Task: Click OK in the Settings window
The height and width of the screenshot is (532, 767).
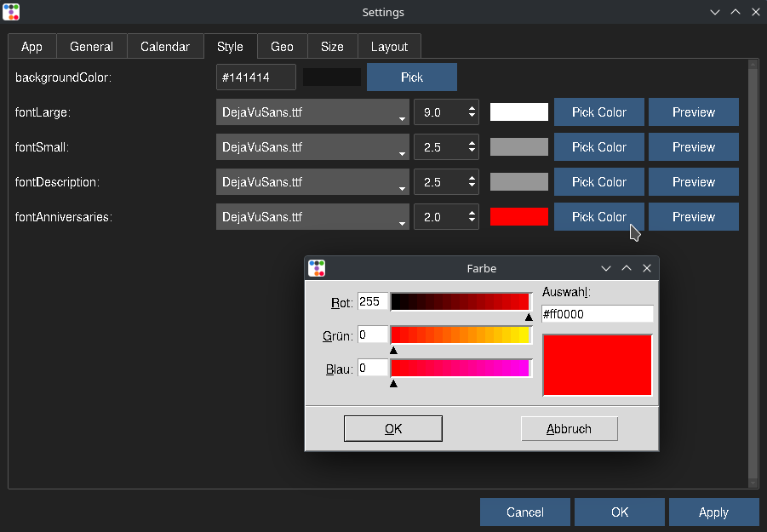Action: click(x=620, y=512)
